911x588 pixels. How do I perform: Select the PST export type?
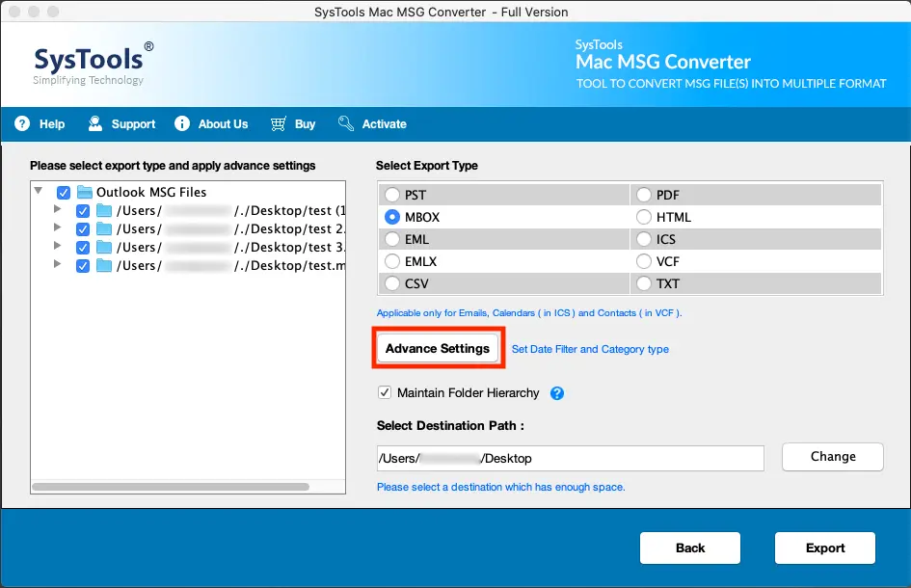tap(392, 194)
